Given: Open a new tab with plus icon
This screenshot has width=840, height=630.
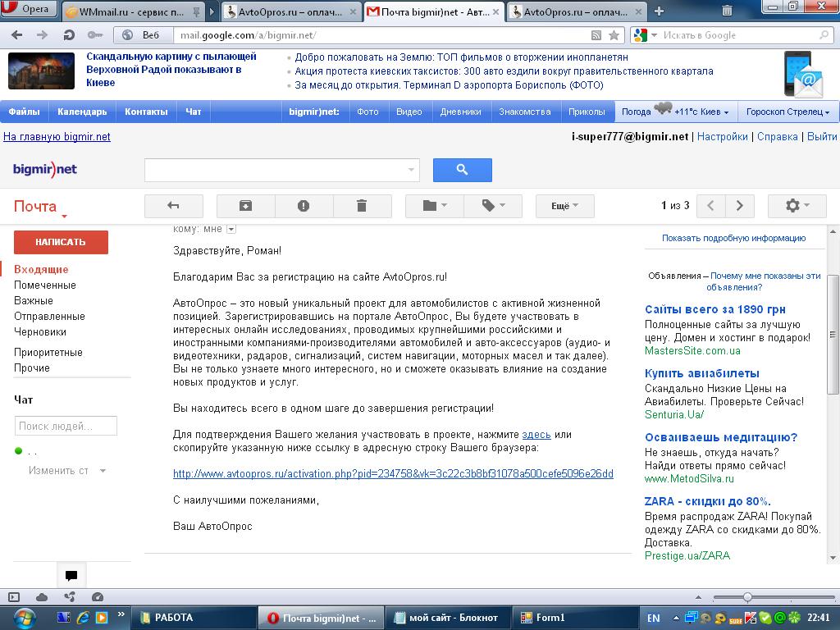Looking at the screenshot, I should (x=659, y=11).
